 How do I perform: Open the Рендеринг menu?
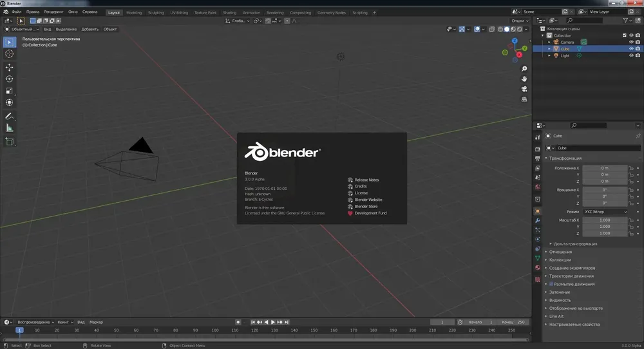(53, 12)
